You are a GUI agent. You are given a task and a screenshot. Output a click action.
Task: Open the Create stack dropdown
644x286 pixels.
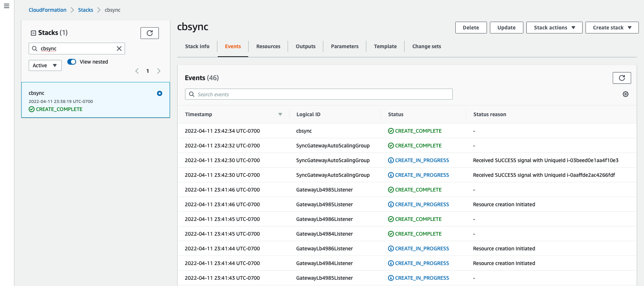[x=612, y=28]
